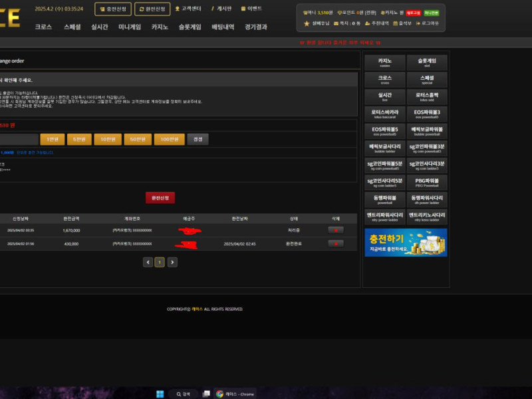Open the 이벤트 events link
532x399 pixels.
click(x=251, y=9)
